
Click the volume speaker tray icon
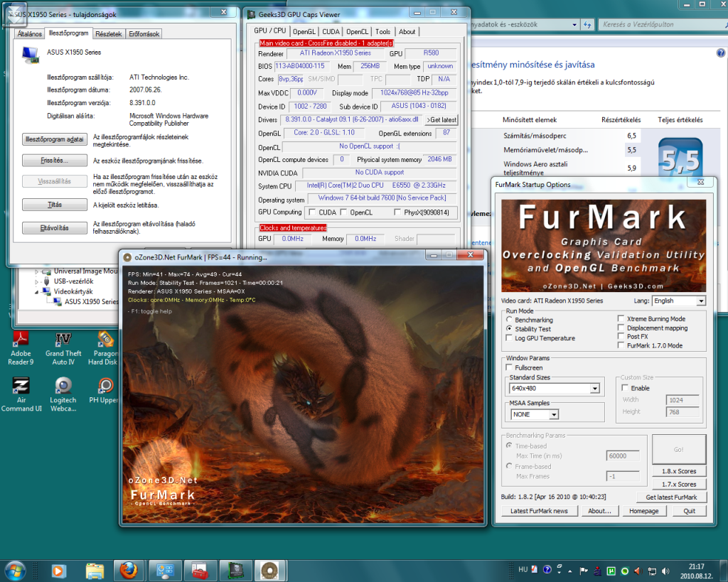[x=665, y=571]
